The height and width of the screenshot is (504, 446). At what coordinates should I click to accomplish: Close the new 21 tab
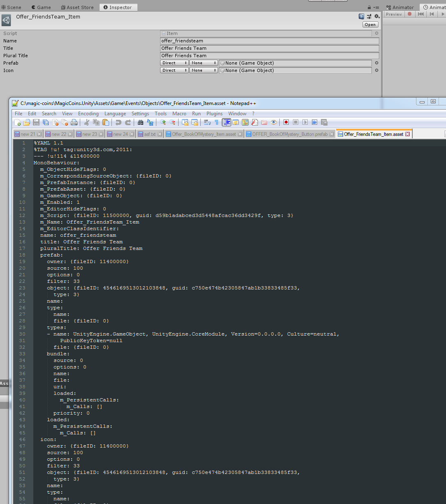(x=39, y=134)
